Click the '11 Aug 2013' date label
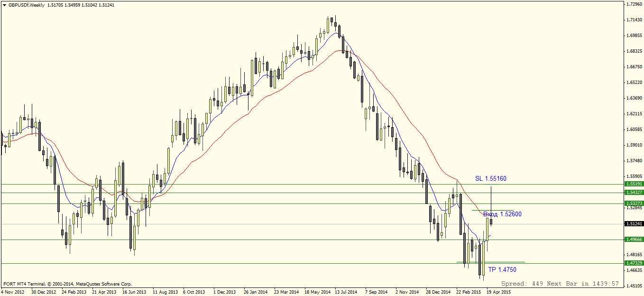This screenshot has width=644, height=296. 165,292
